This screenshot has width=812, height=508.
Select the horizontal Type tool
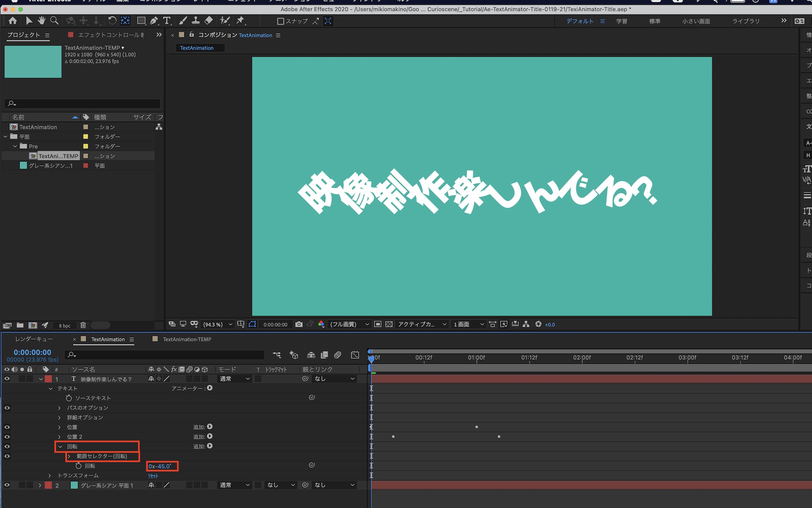pyautogui.click(x=167, y=21)
